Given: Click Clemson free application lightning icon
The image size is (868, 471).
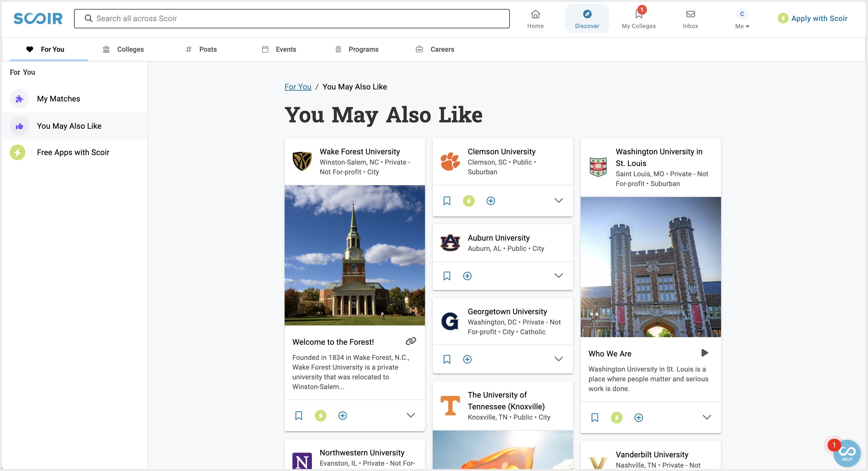Looking at the screenshot, I should pos(469,201).
